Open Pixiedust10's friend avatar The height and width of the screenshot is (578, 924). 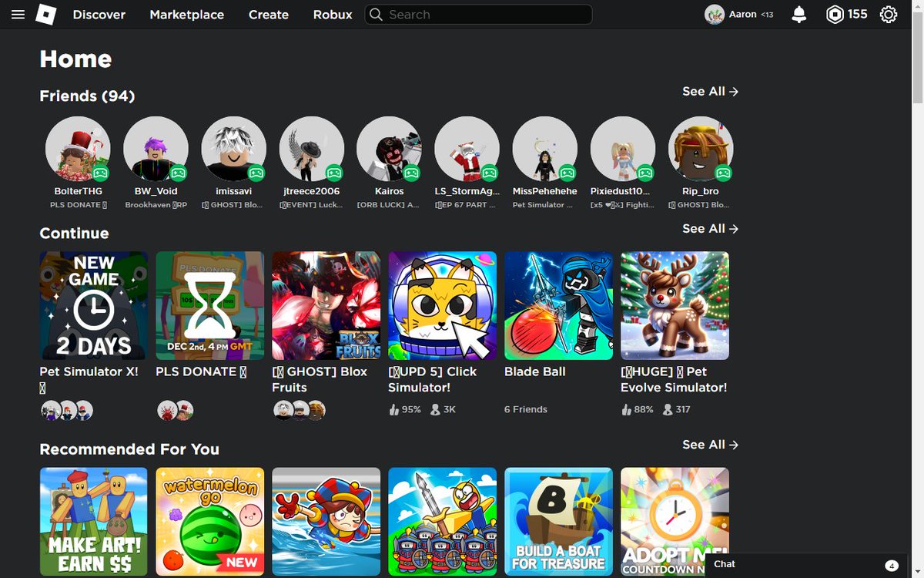pos(622,149)
